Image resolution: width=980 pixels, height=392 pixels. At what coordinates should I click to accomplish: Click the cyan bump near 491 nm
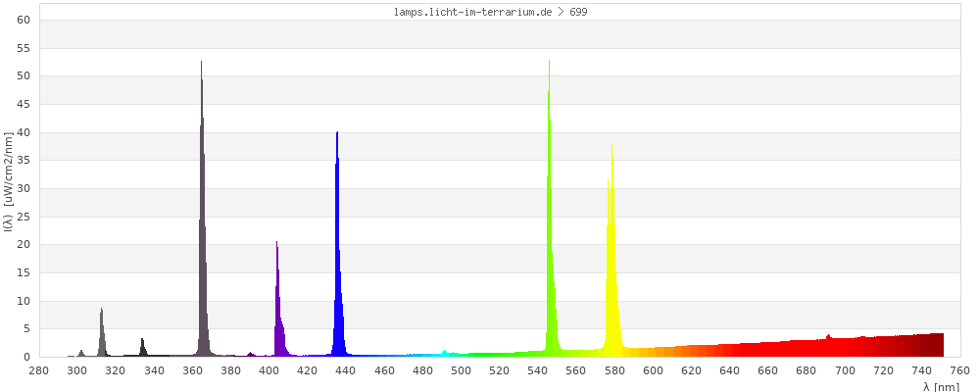444,353
